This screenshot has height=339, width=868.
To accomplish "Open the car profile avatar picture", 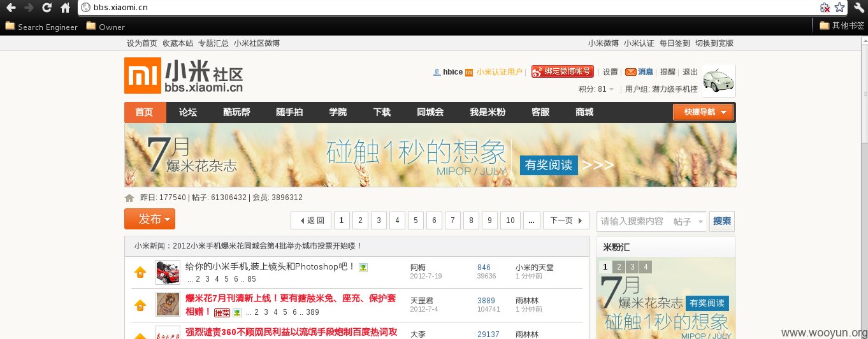I will point(719,81).
